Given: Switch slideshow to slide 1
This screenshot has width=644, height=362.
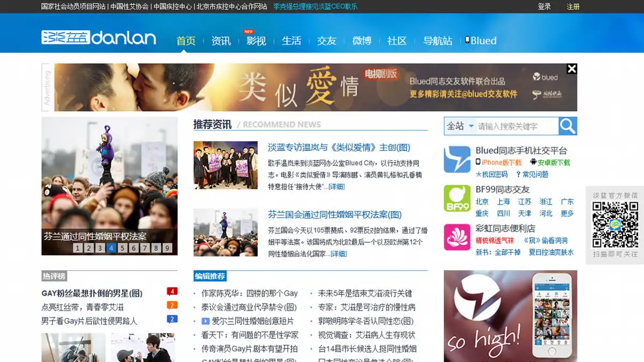Looking at the screenshot, I should [78, 248].
